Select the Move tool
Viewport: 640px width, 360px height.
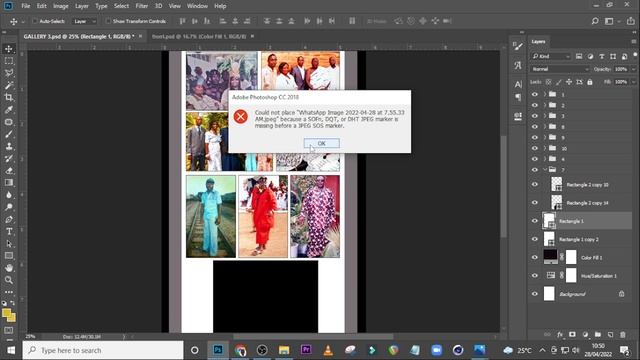click(x=9, y=49)
